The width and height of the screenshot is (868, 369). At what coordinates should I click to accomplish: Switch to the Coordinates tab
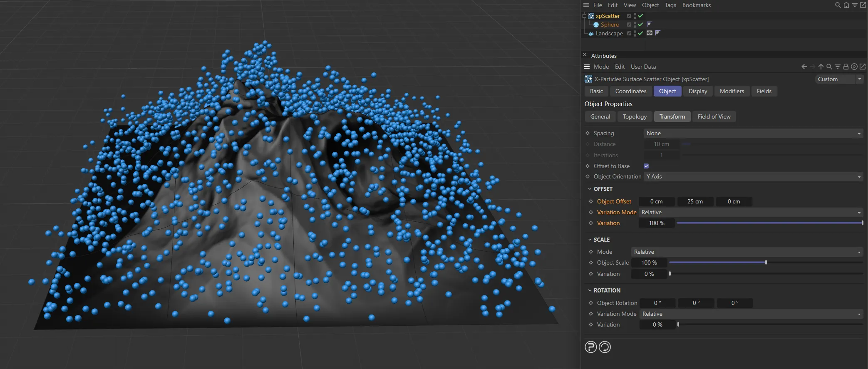point(631,91)
